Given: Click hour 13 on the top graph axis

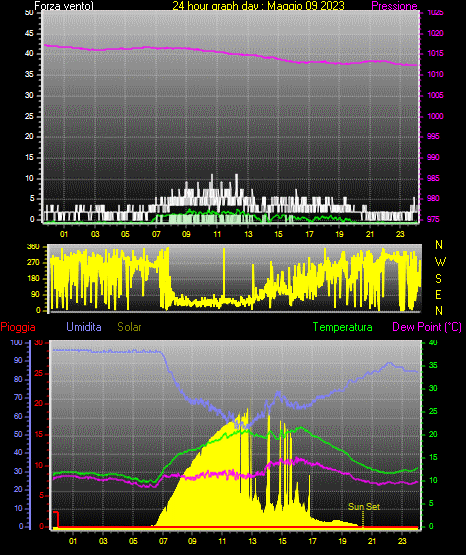Looking at the screenshot, I should tap(248, 234).
